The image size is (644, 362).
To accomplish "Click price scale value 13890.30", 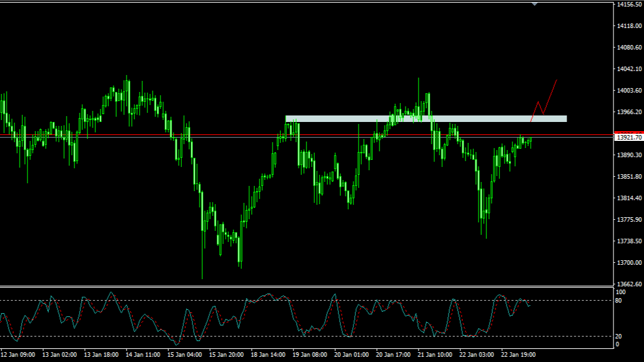I will pos(629,155).
